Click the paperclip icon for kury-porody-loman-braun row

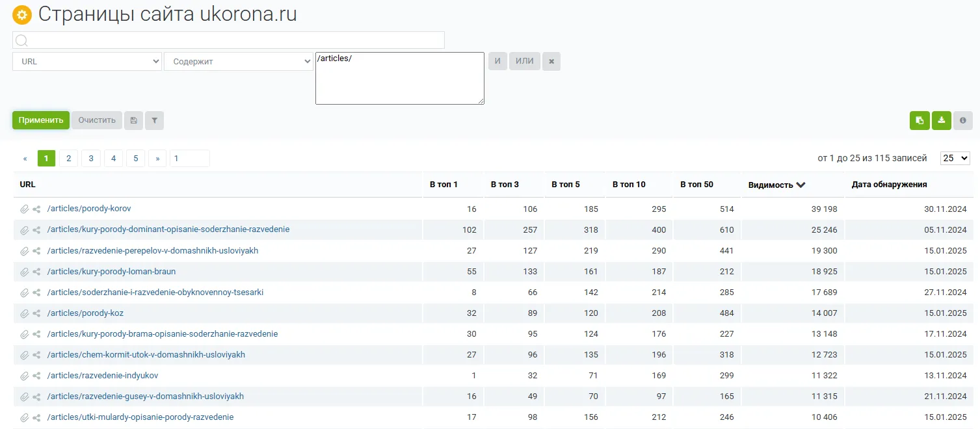click(x=25, y=272)
